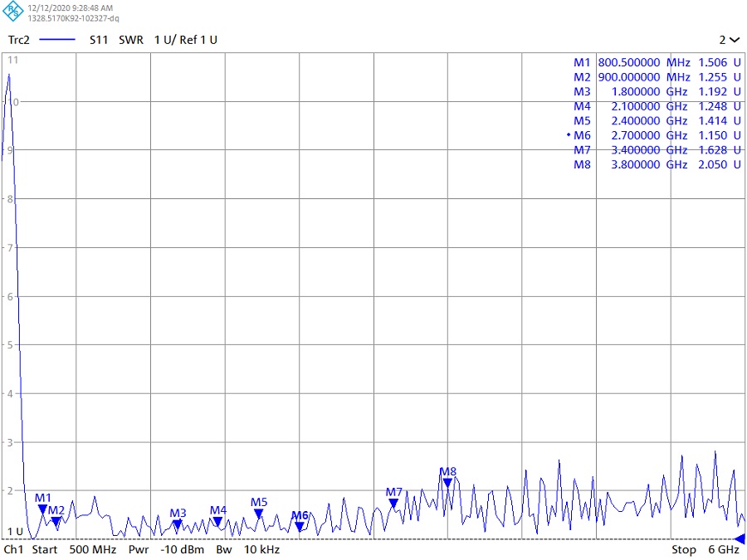Click the M4 marker triangle

coord(217,521)
